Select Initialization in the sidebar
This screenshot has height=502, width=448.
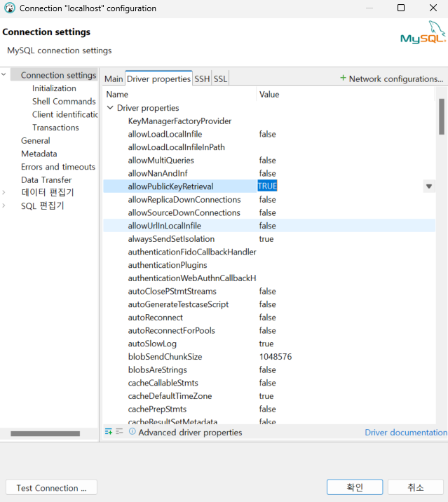[x=54, y=88]
